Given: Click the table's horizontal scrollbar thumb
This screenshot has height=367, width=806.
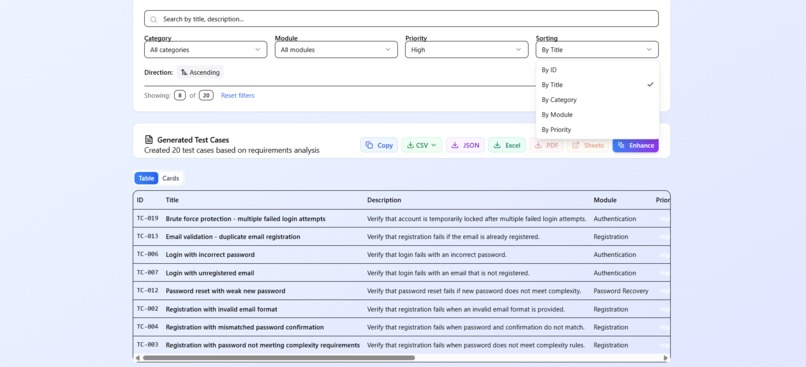Looking at the screenshot, I should pyautogui.click(x=279, y=358).
